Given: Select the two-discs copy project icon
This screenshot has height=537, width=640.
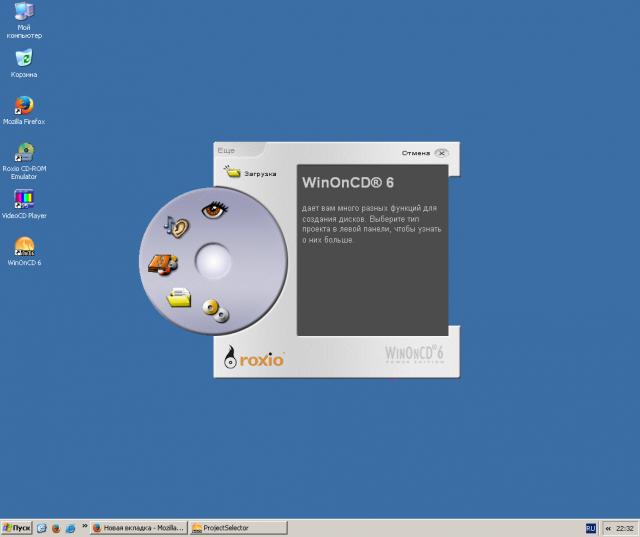Looking at the screenshot, I should [215, 311].
